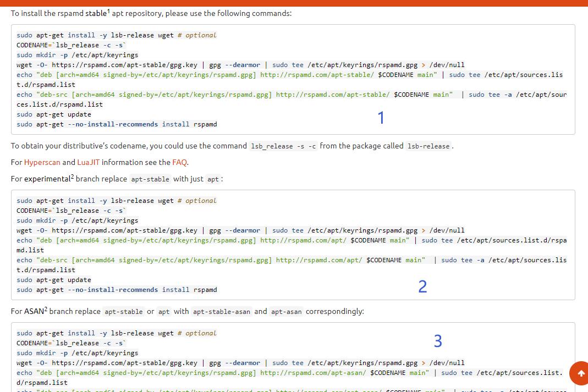The image size is (588, 392).
Task: Click the 'To install the rspamd stable' sentence
Action: 151,13
